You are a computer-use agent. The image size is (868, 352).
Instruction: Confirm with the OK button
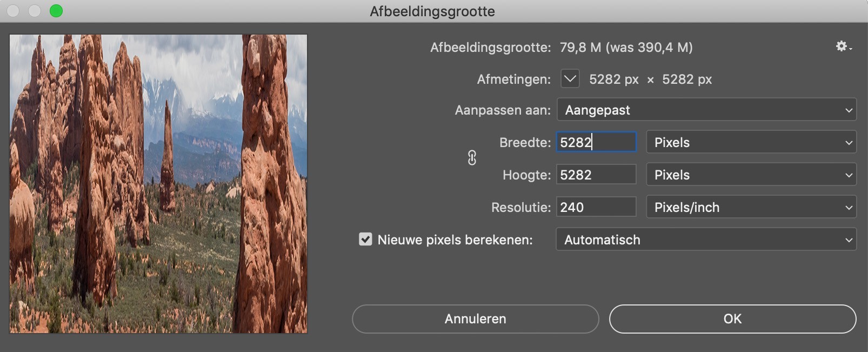click(732, 319)
